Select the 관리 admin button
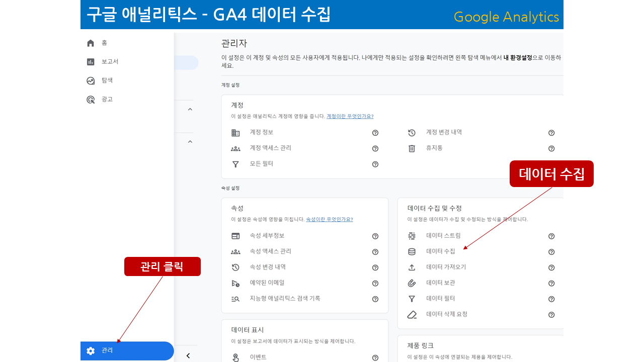The image size is (644, 362). tap(127, 351)
